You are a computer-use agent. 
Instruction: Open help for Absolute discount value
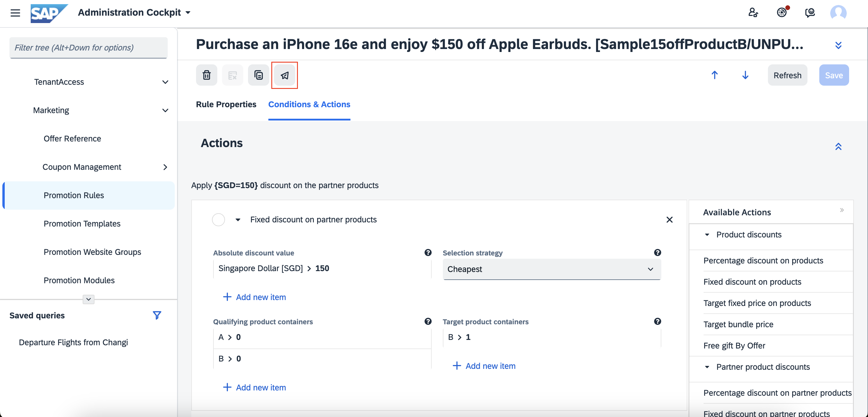point(428,253)
